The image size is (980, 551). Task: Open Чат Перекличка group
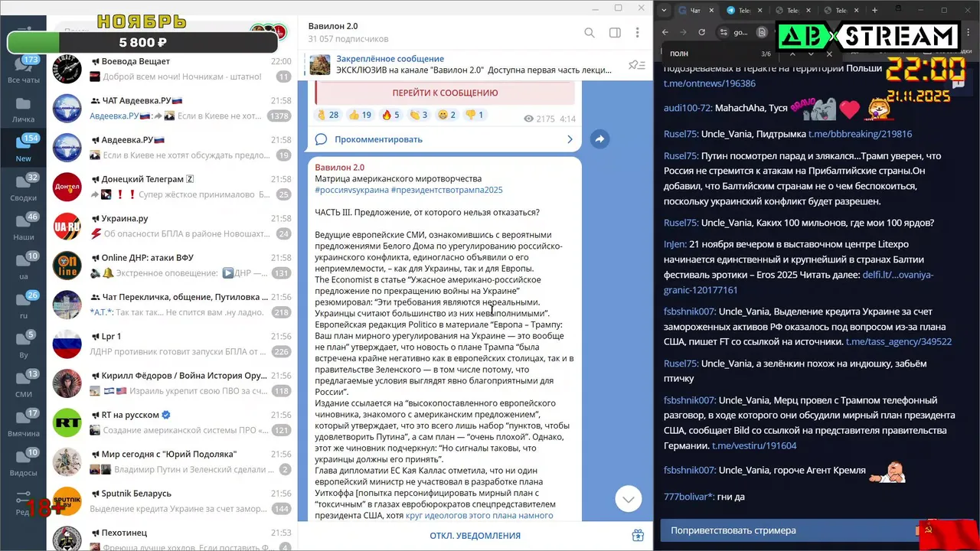click(171, 305)
